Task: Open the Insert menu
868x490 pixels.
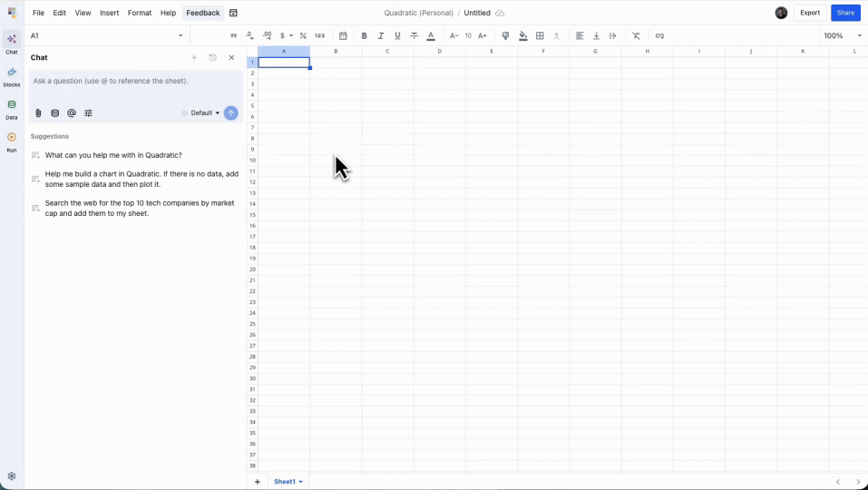Action: pyautogui.click(x=109, y=13)
